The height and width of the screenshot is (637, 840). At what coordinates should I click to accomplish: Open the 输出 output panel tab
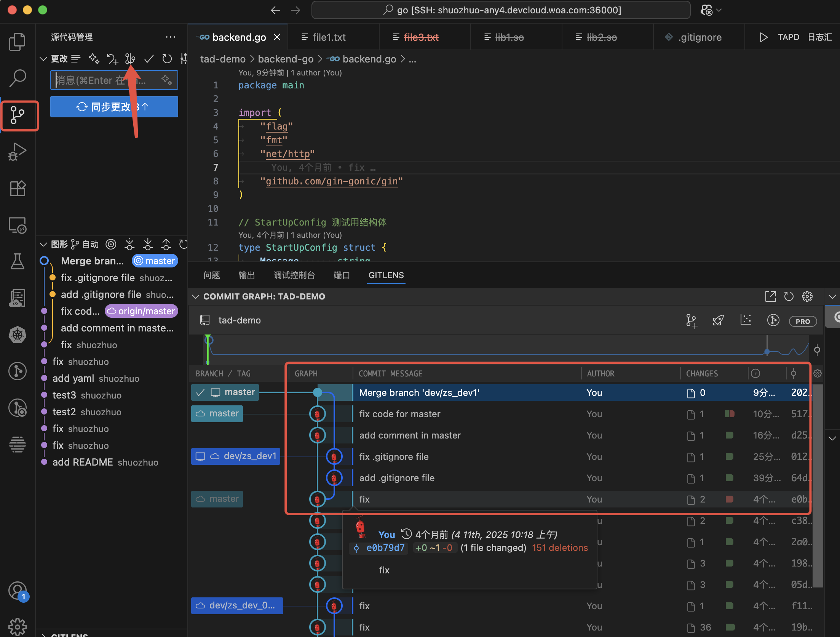246,275
